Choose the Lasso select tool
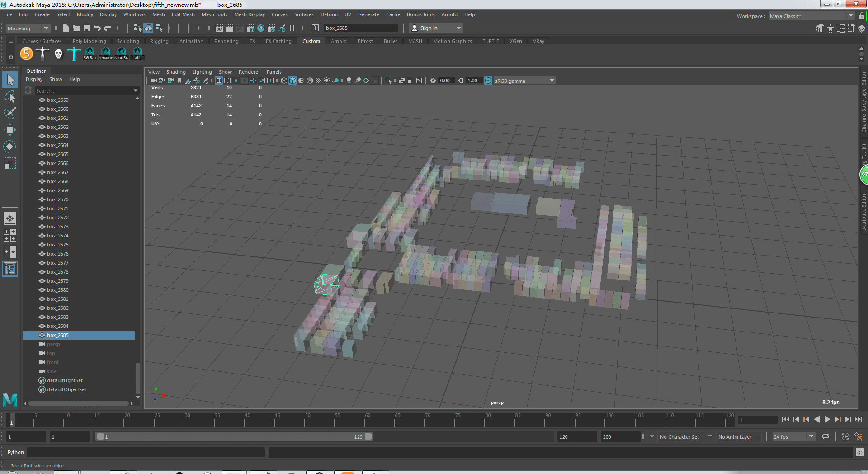The width and height of the screenshot is (868, 474). [9, 97]
